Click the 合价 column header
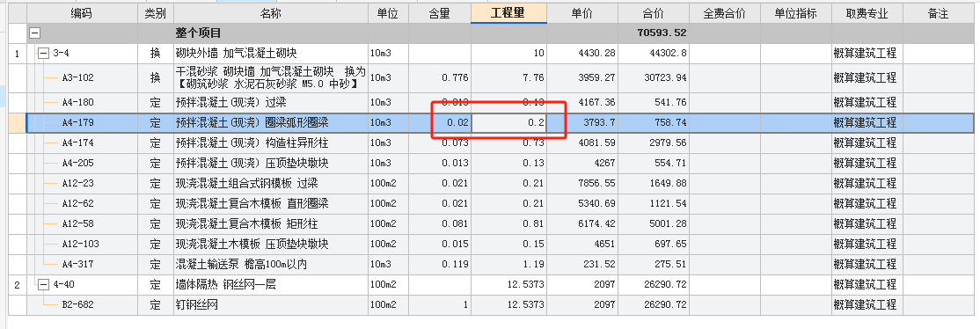Viewport: 980px width, 329px height. point(653,13)
